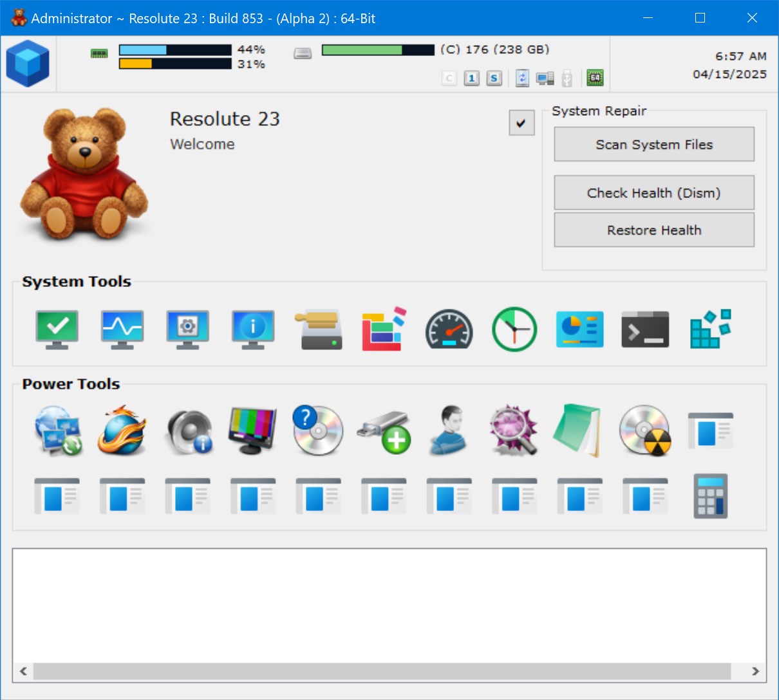Open the user account person tool
This screenshot has width=779, height=700.
click(x=449, y=430)
